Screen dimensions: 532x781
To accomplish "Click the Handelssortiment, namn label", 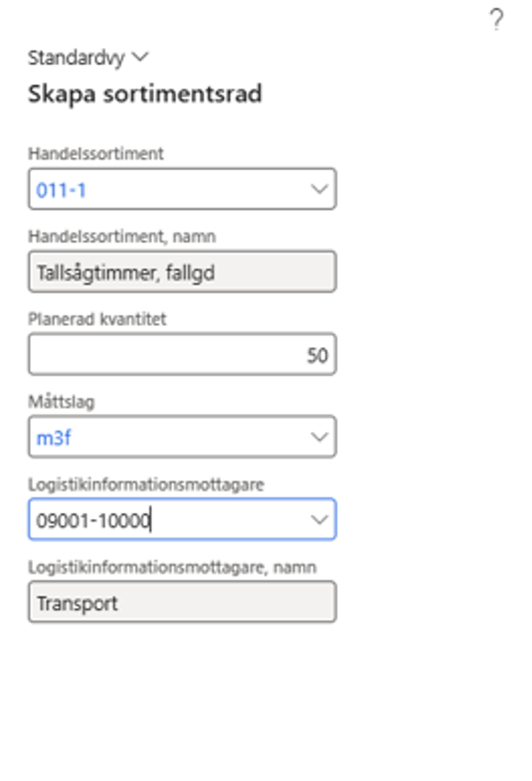I will (122, 236).
